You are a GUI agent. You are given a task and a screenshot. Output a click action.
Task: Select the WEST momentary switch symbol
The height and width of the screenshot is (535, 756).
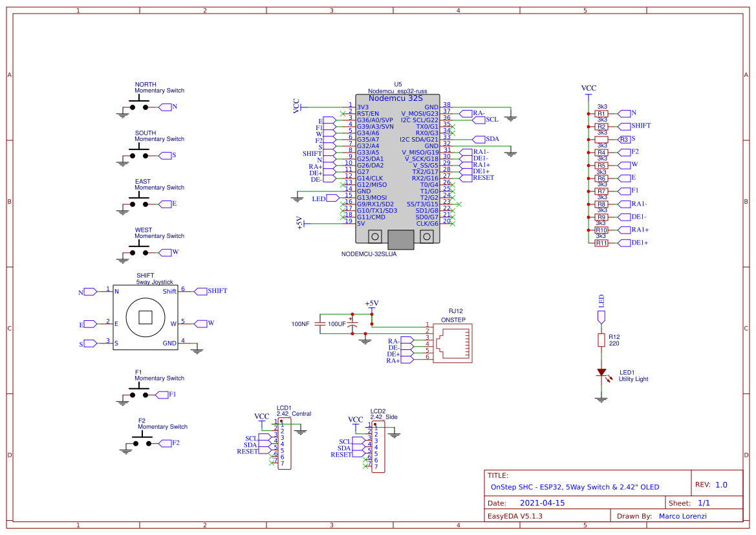139,250
